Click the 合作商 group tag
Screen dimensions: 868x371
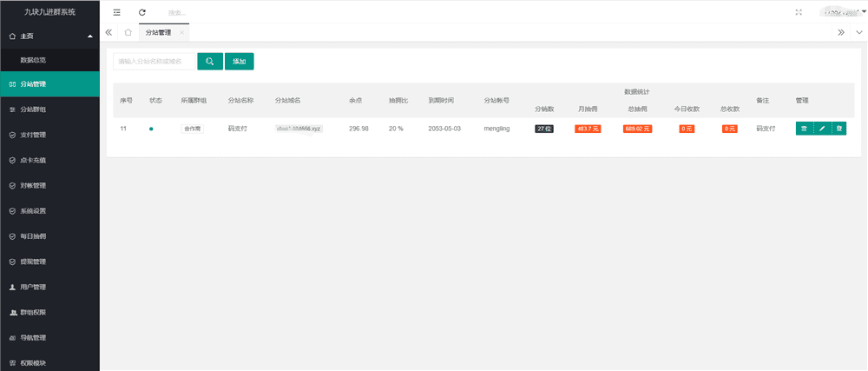(x=192, y=129)
